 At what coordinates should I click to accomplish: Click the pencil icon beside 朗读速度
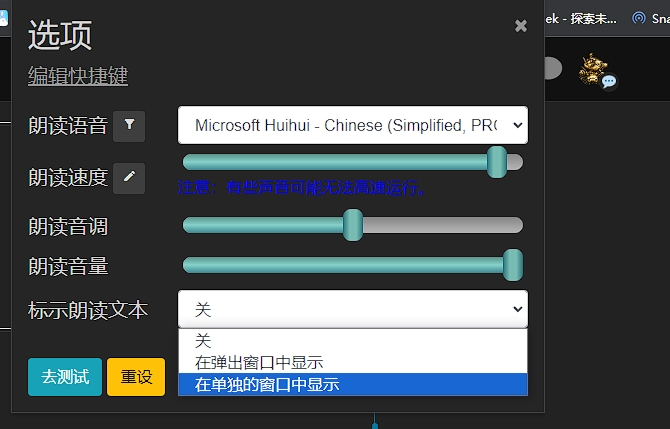129,178
